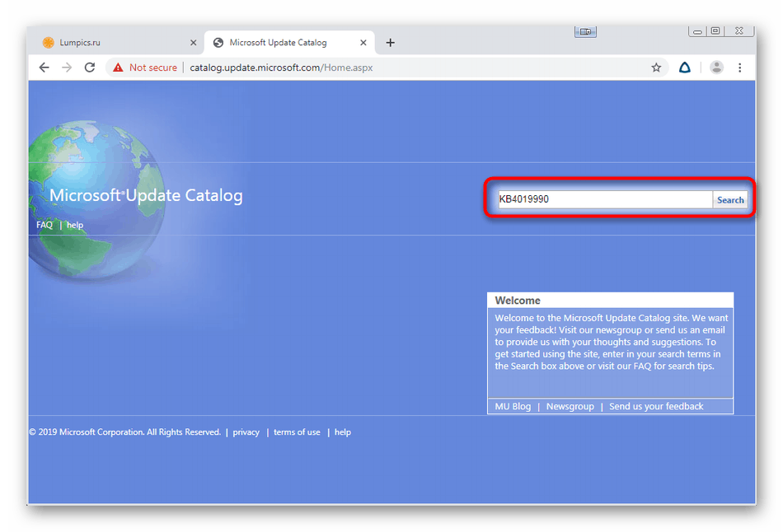Open the user profile avatar icon
Screen dimensions: 783x532
click(716, 68)
